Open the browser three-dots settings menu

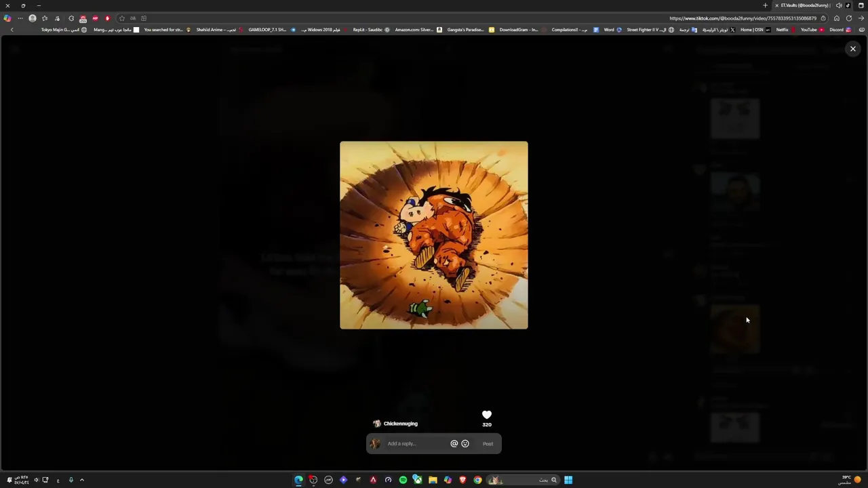click(x=20, y=18)
